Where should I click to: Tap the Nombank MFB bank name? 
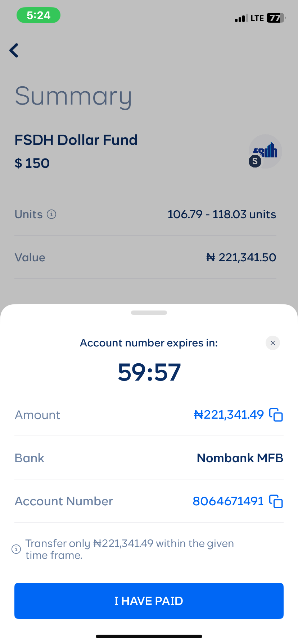[x=240, y=458]
